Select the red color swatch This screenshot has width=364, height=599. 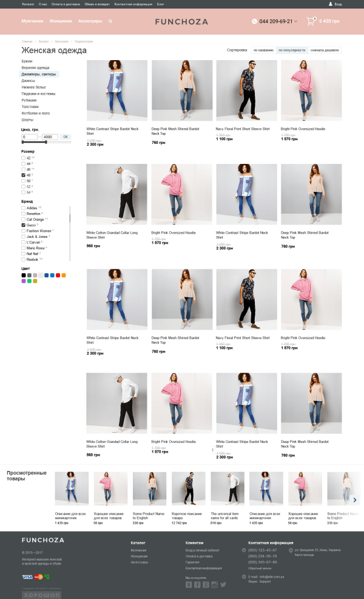coord(58,275)
